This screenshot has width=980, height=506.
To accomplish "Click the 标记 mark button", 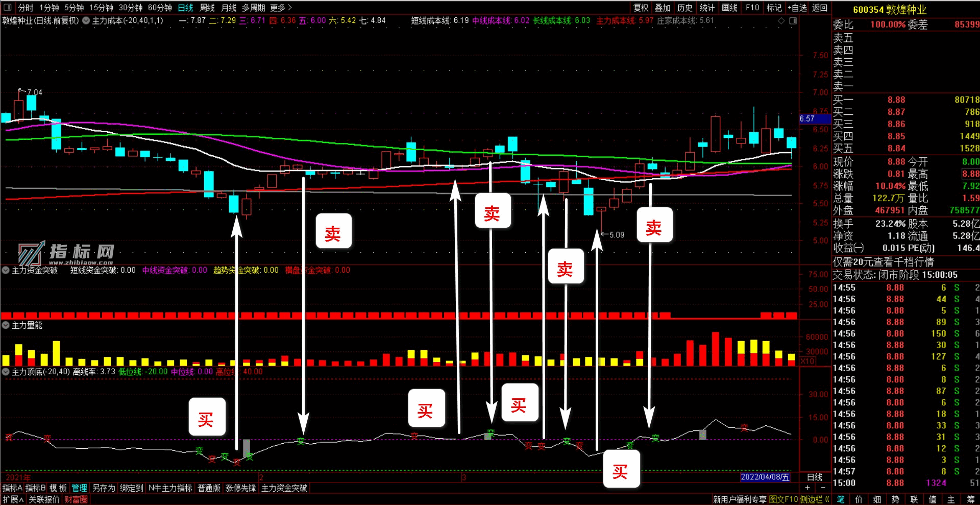I will tap(774, 8).
